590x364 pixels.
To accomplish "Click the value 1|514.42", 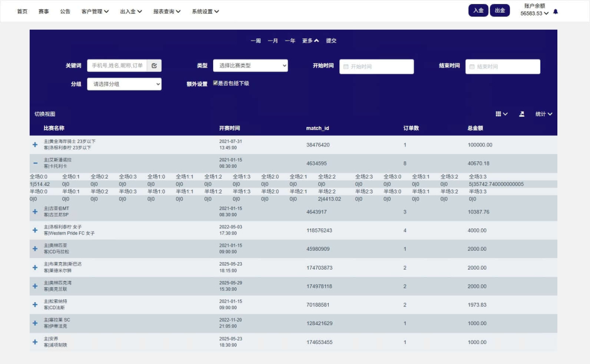I will point(40,184).
